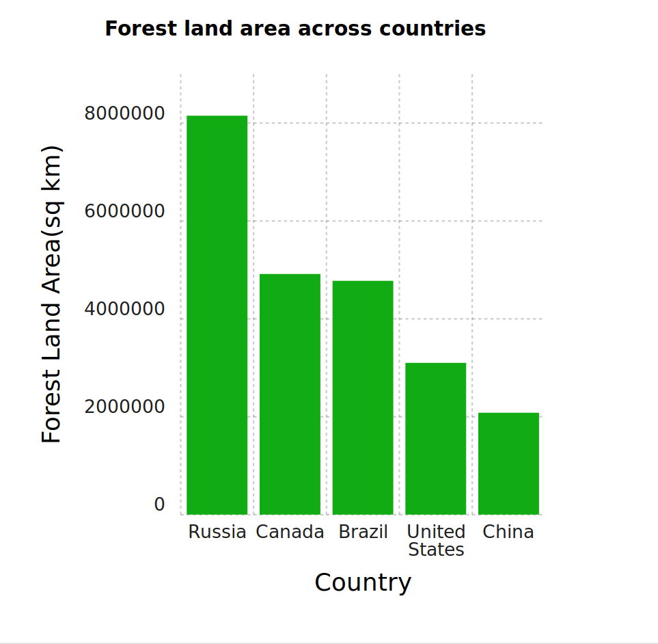This screenshot has height=644, width=658.
Task: Click the 8000000 y-axis tick label
Action: point(124,113)
